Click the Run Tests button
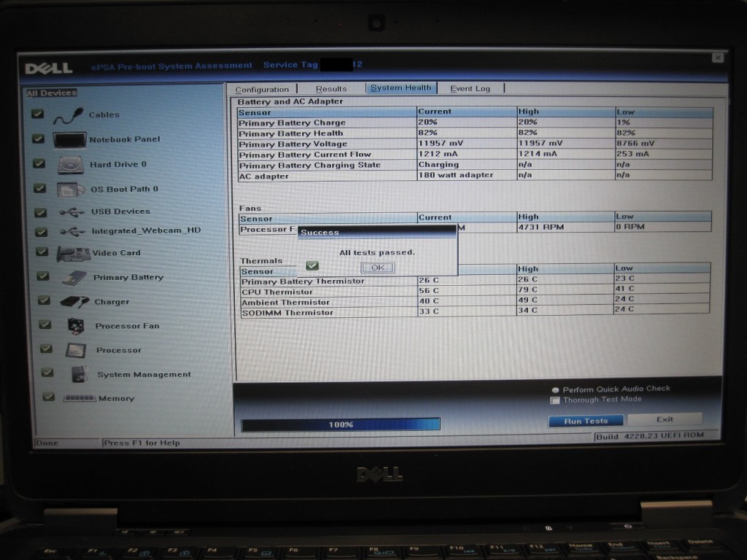 [x=586, y=421]
